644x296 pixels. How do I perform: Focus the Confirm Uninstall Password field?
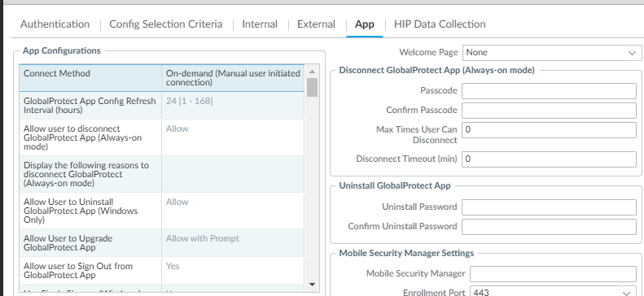[549, 227]
